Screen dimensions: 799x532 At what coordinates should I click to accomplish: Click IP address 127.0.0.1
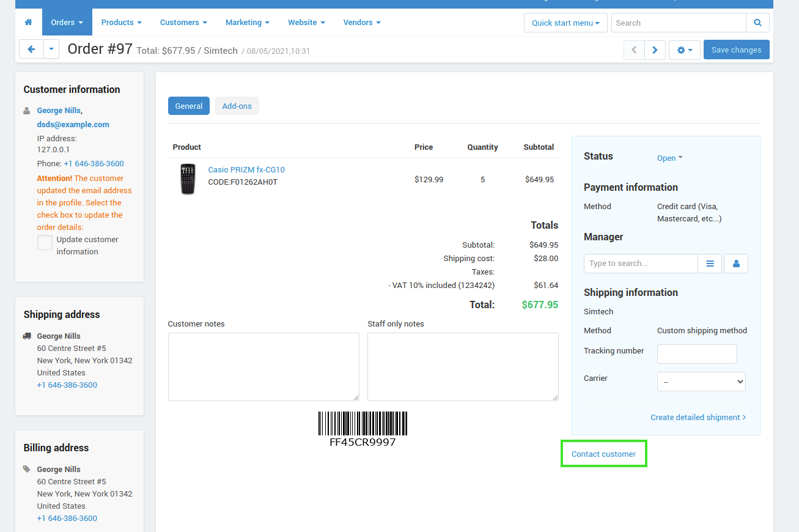[53, 150]
